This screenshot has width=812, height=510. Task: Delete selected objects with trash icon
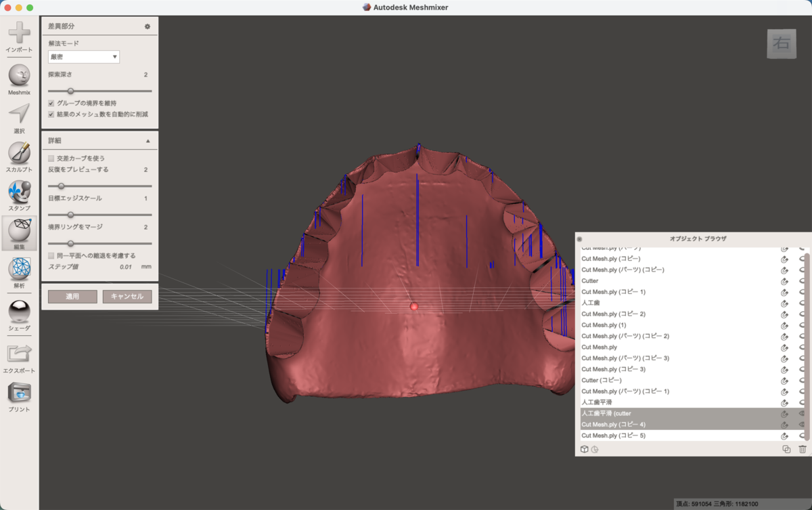tap(803, 449)
